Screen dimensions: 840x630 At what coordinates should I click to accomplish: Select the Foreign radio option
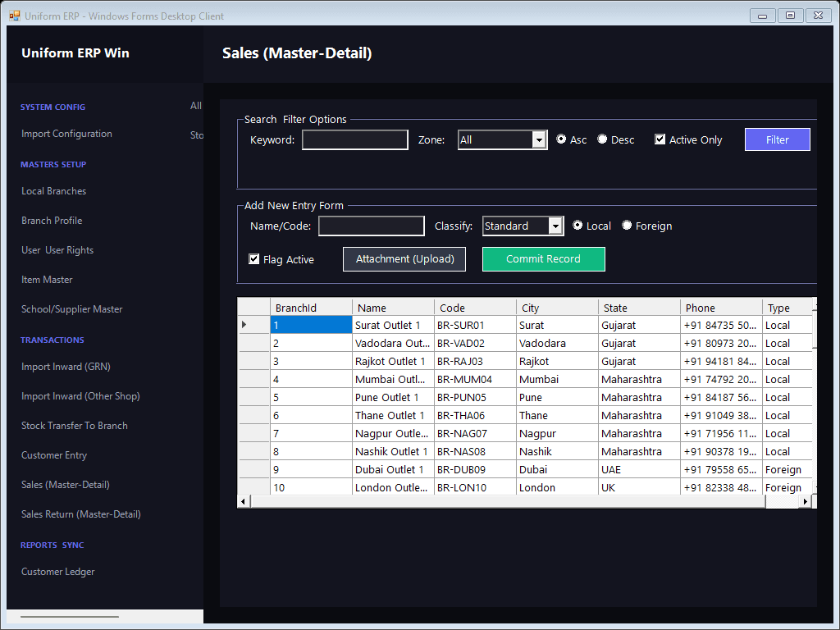point(627,226)
